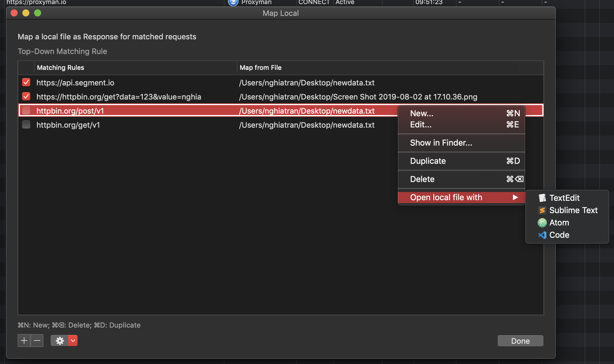Select the Atom editor icon
This screenshot has height=364, width=614.
coord(542,223)
